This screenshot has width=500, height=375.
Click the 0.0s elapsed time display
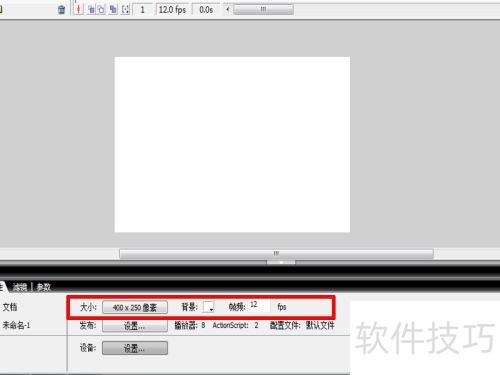coord(206,9)
